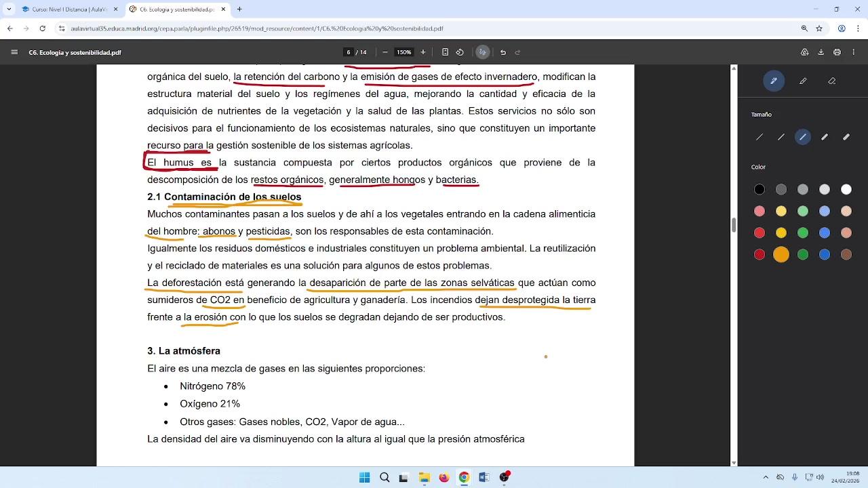This screenshot has width=868, height=488.
Task: Choose the thickest pen size
Action: (x=846, y=137)
